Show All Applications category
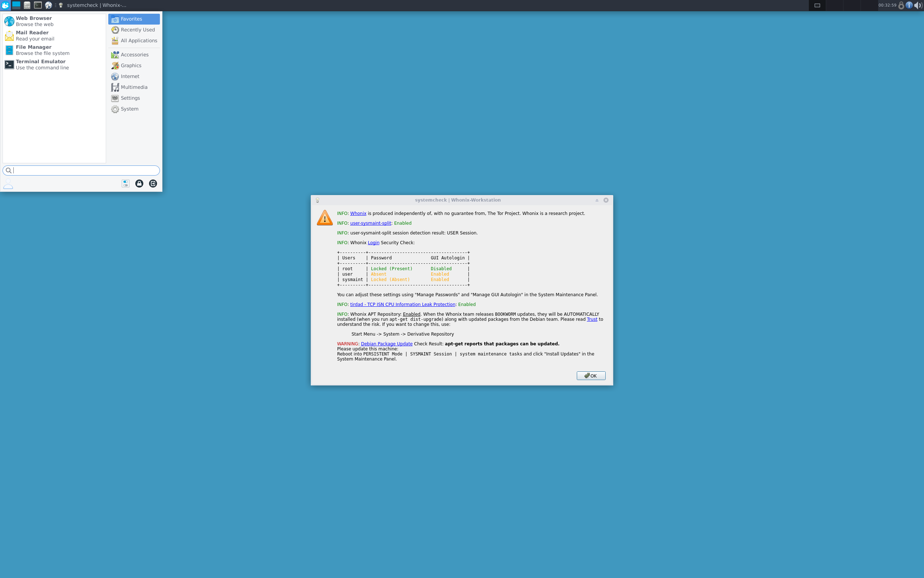 point(134,40)
